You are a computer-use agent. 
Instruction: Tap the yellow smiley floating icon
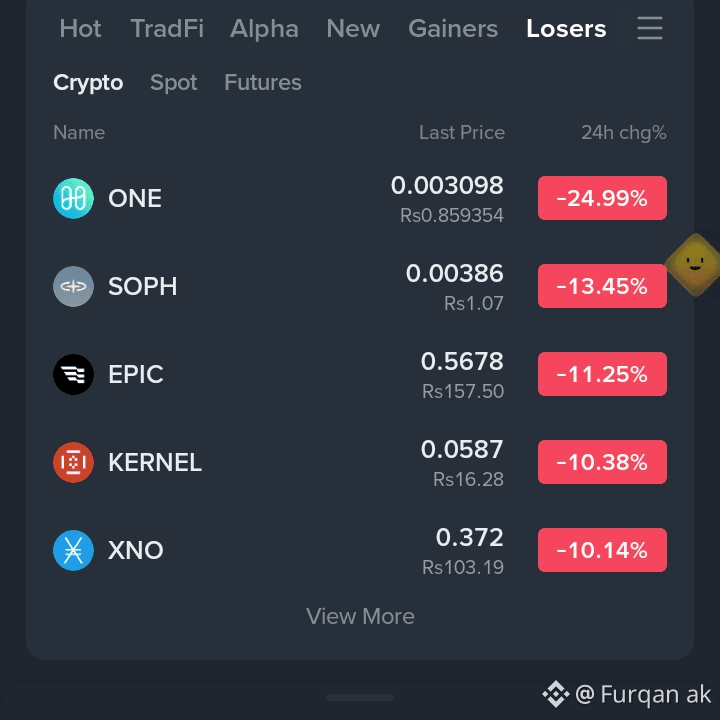(694, 264)
